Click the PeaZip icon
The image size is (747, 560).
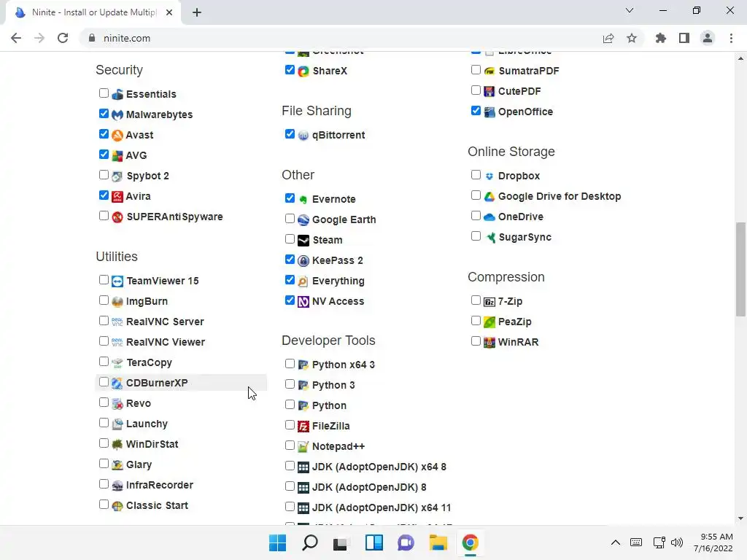coord(489,322)
